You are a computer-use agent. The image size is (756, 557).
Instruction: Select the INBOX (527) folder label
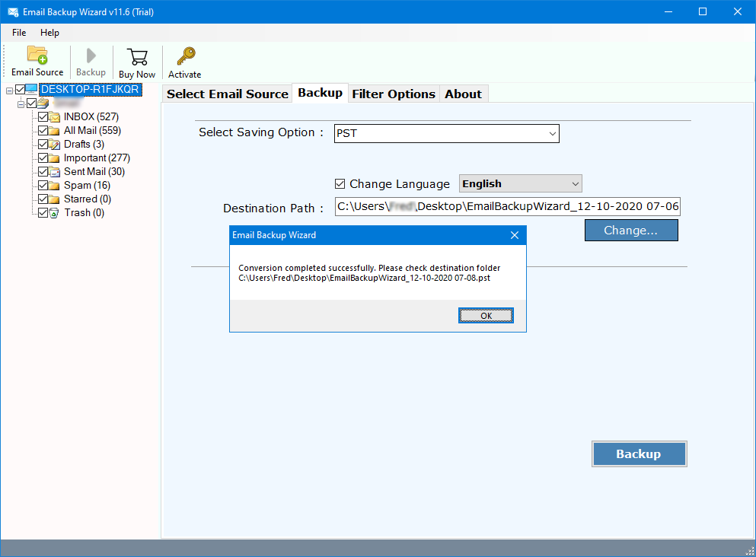pyautogui.click(x=91, y=117)
